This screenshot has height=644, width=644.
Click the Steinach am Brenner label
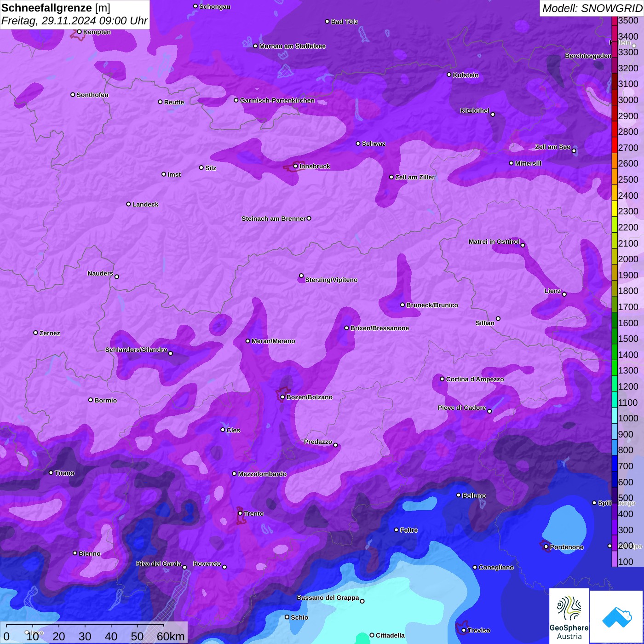(273, 218)
